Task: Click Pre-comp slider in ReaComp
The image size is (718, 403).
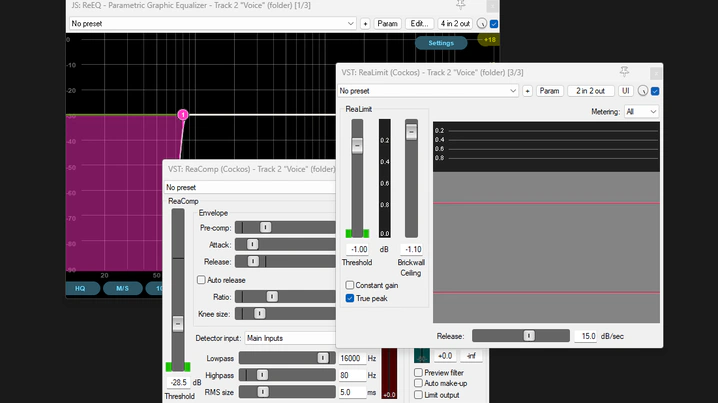Action: pyautogui.click(x=285, y=227)
